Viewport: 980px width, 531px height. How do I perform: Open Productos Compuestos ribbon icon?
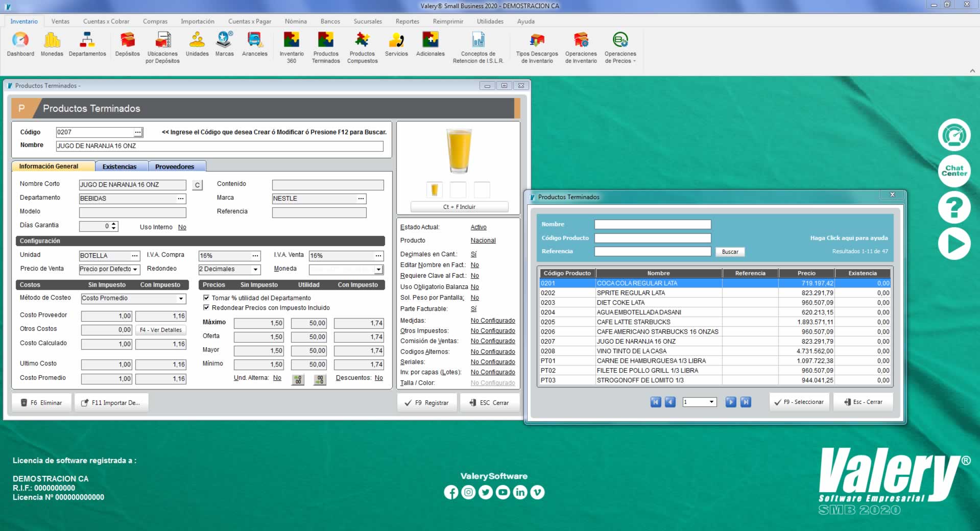[362, 47]
